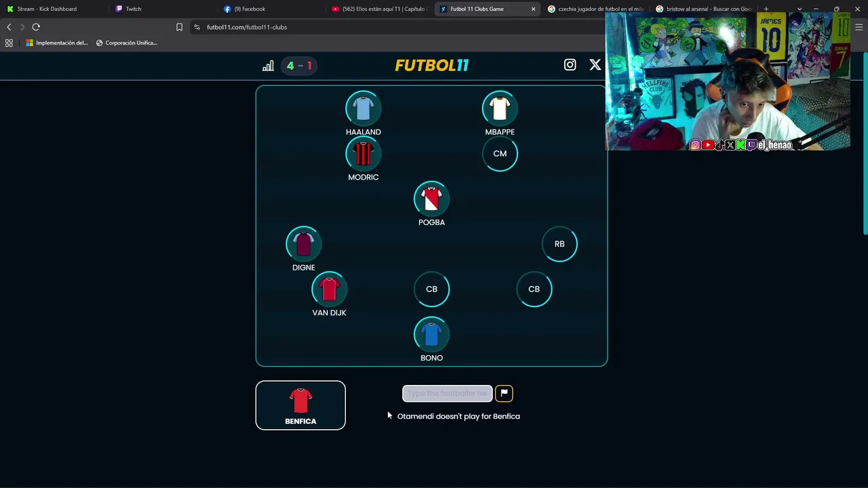Open the Implementación del... bookmark
The width and height of the screenshot is (868, 488).
click(x=57, y=43)
